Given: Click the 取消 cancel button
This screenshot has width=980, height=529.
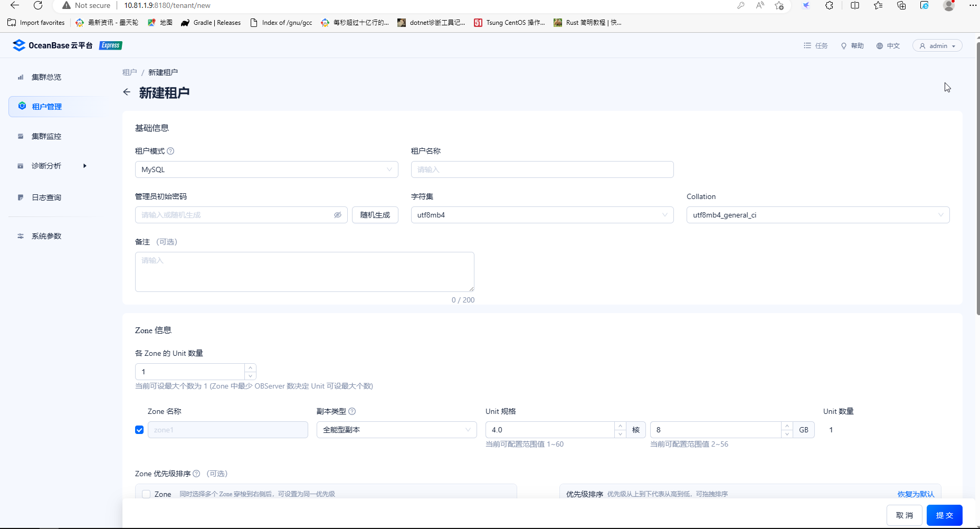Looking at the screenshot, I should click(x=905, y=515).
